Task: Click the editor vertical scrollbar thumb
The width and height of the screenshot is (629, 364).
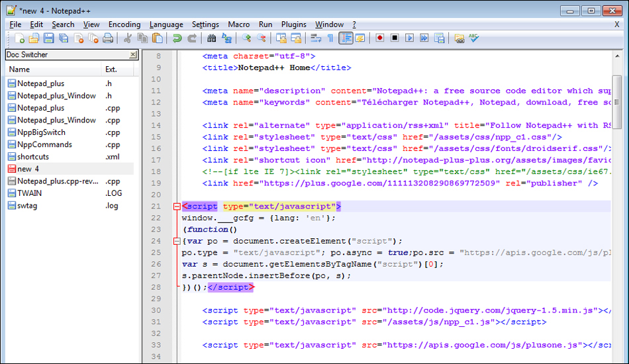Action: [617, 102]
